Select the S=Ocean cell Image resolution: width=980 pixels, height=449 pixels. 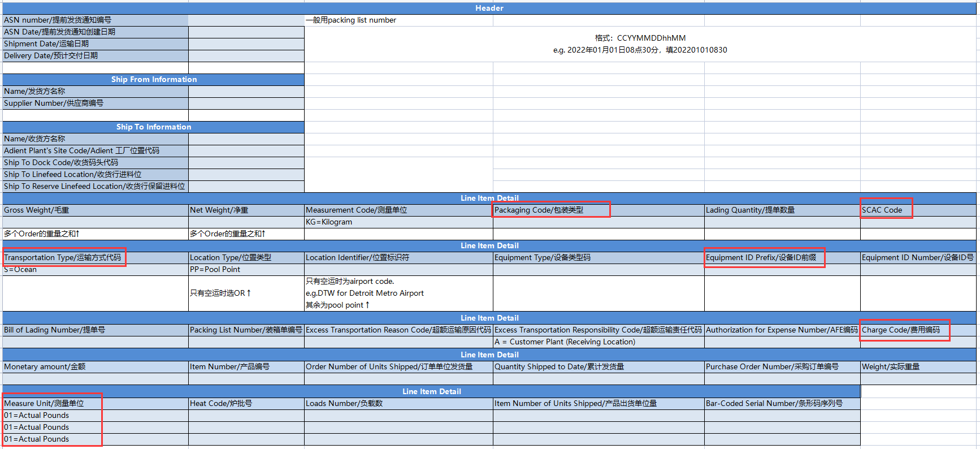[95, 270]
